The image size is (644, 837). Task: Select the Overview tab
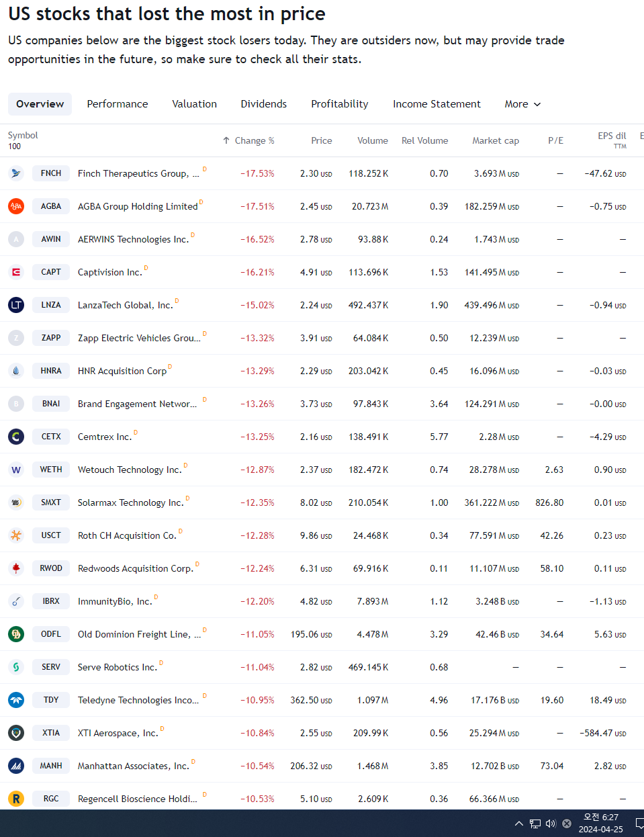[x=40, y=104]
